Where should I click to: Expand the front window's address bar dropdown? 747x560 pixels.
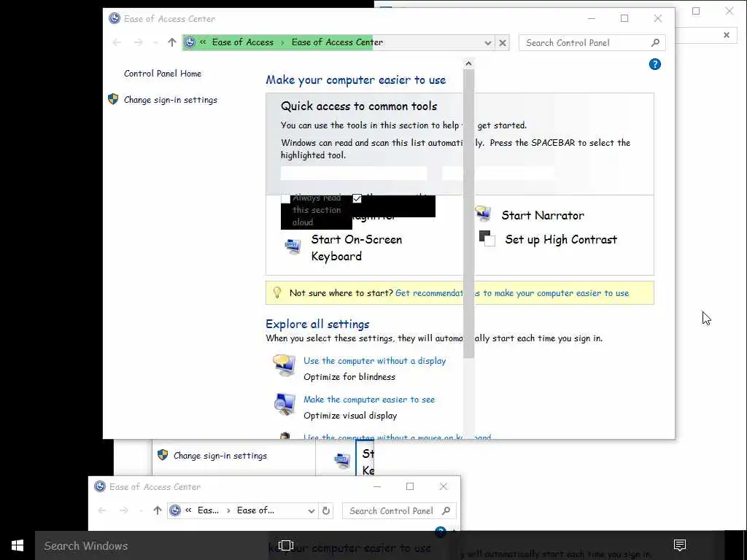click(x=488, y=43)
